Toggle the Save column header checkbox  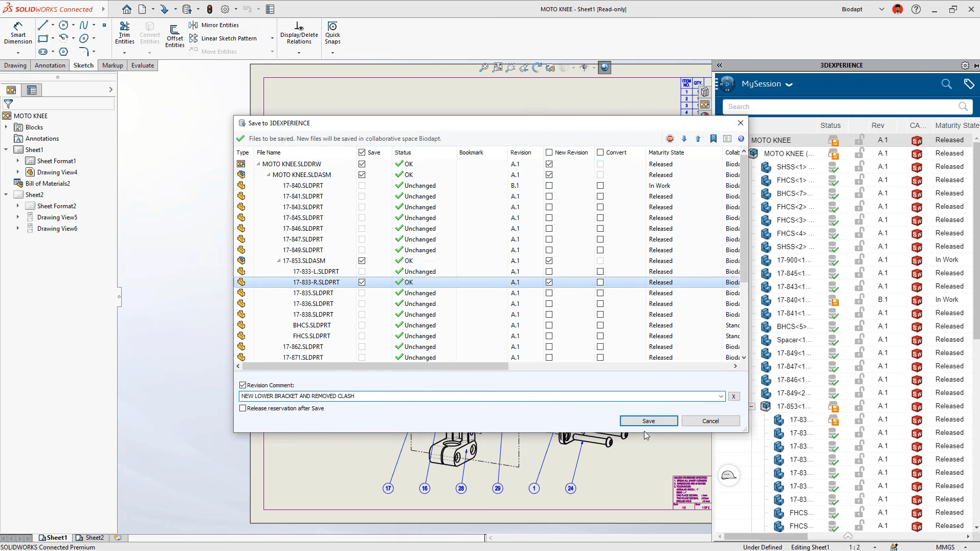click(x=362, y=152)
